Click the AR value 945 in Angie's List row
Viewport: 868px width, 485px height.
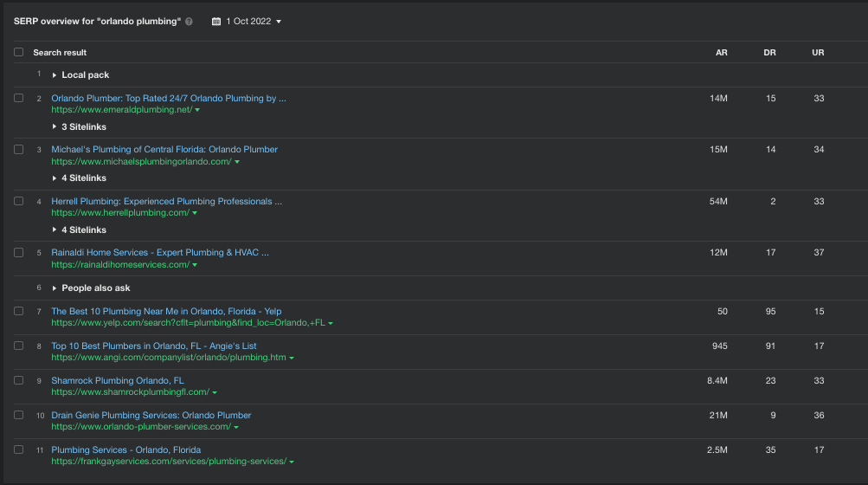point(720,346)
